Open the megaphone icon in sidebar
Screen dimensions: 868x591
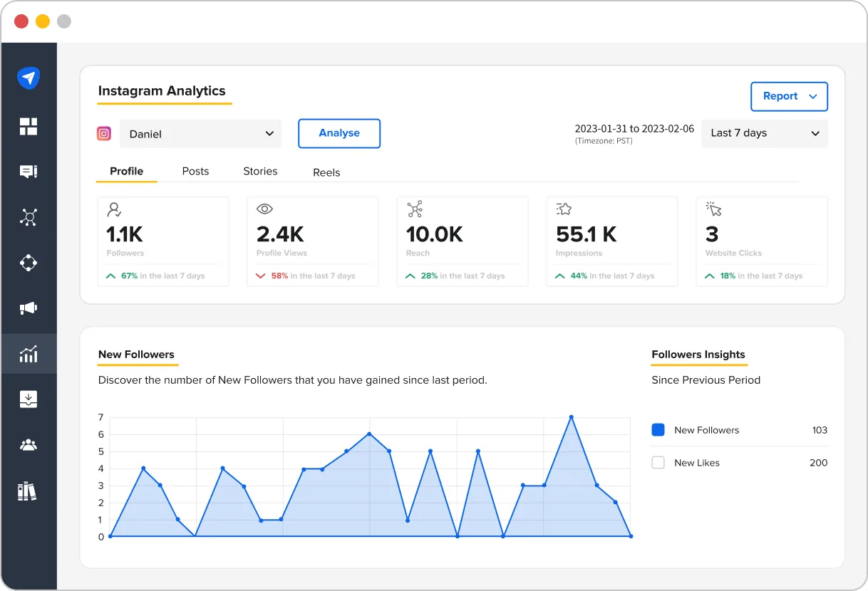(29, 308)
